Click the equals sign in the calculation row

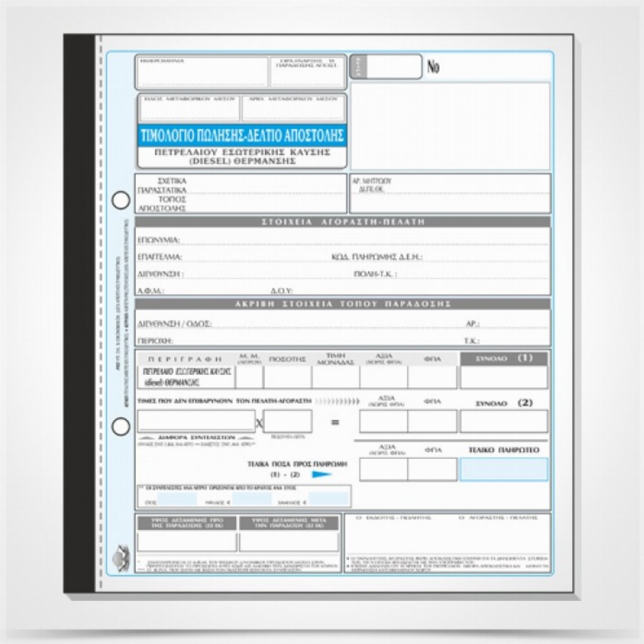335,422
